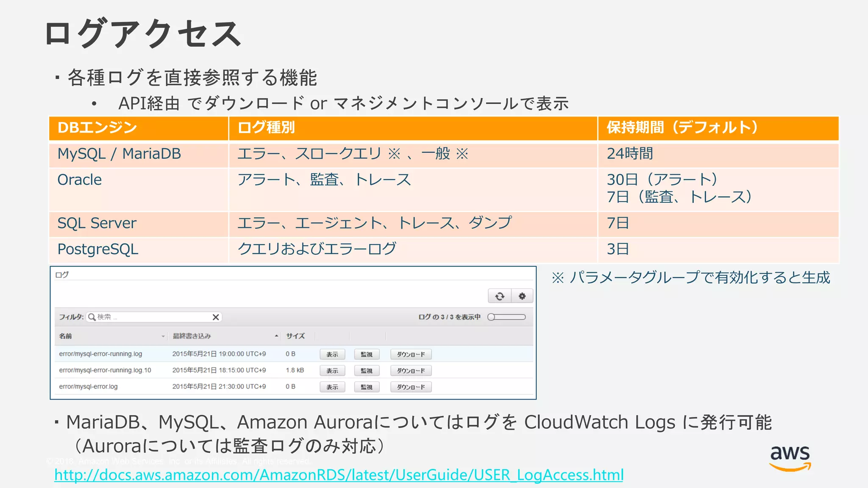Click the パラメータグループで有効化すると生成 note

click(699, 277)
